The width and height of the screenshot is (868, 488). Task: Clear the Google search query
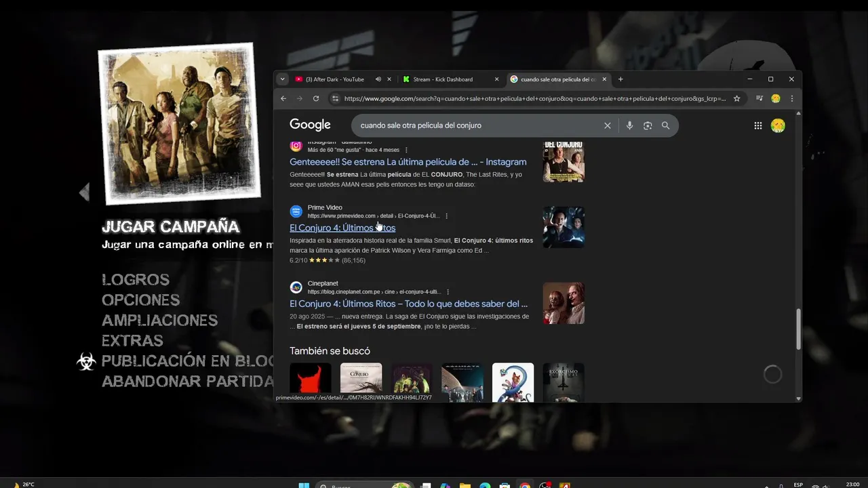point(608,125)
